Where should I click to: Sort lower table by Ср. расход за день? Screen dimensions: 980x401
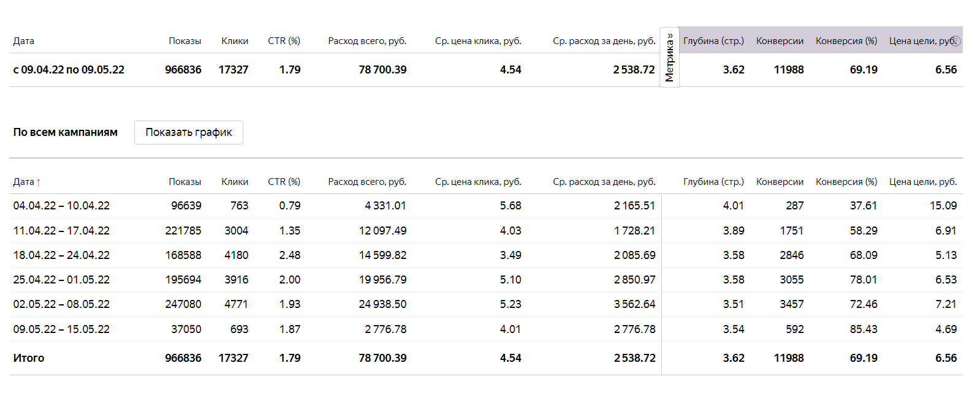click(x=604, y=182)
